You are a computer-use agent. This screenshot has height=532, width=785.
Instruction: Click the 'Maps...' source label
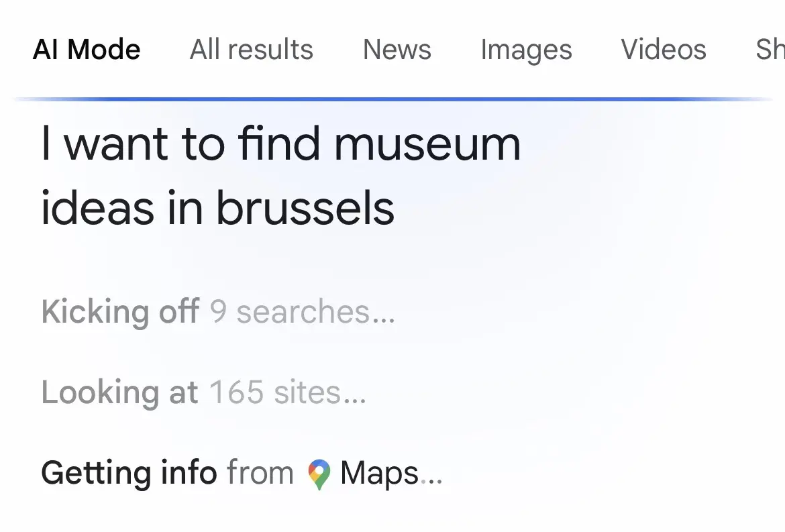(391, 473)
